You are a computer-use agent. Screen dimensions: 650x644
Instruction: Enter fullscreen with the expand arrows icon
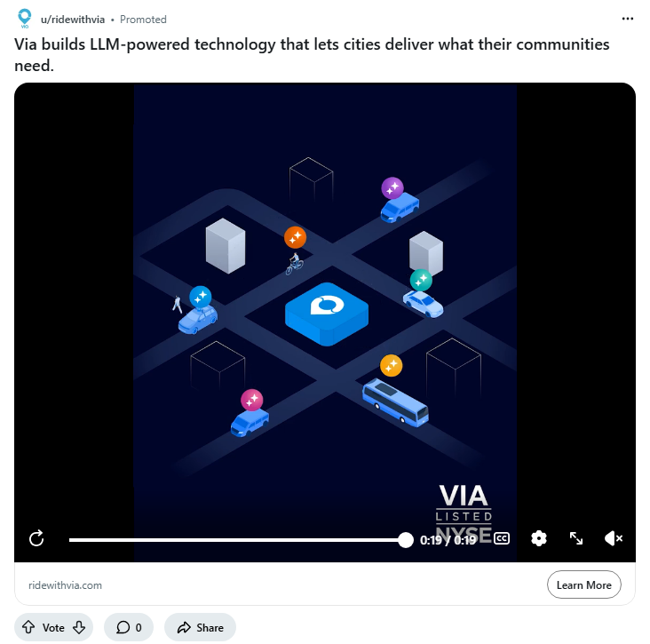tap(576, 538)
